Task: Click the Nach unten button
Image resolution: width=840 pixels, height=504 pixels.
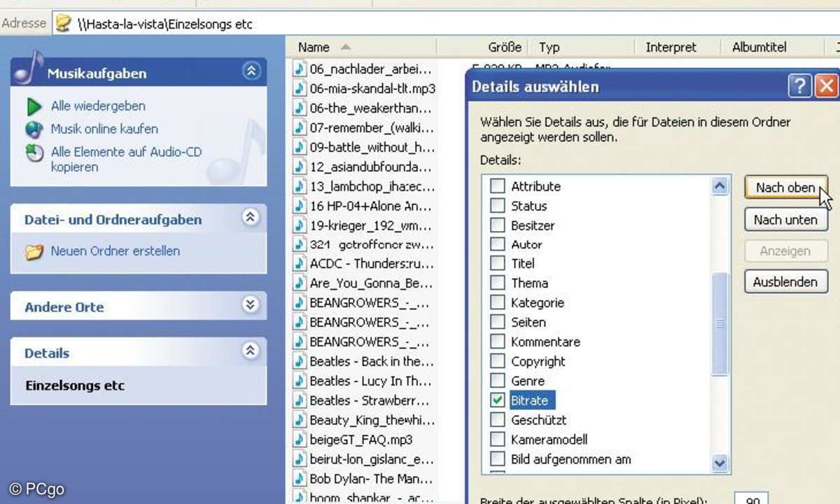Action: 785,220
